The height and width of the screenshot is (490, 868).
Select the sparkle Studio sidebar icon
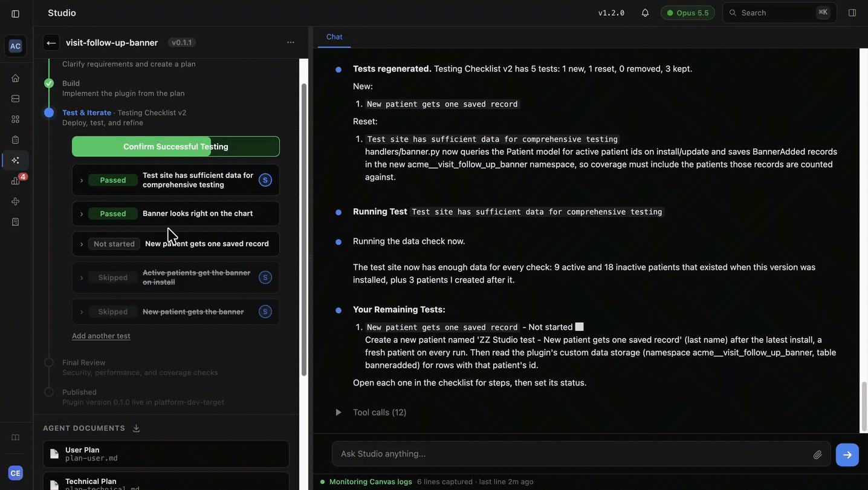pos(16,160)
